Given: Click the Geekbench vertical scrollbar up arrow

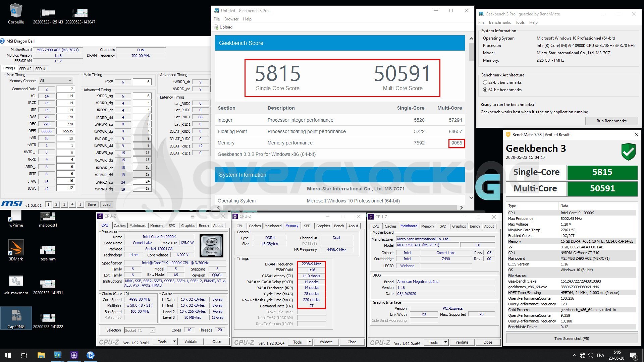Looking at the screenshot, I should point(471,39).
